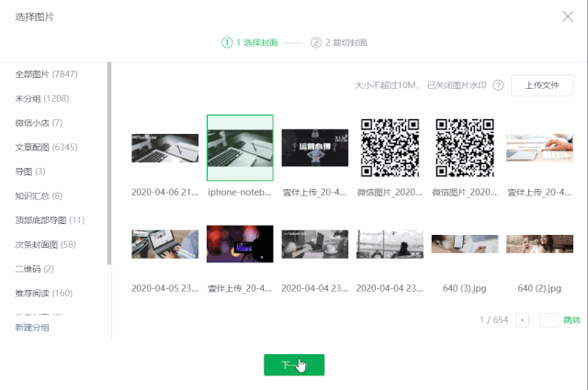Image resolution: width=588 pixels, height=390 pixels.
Task: Click the 上传文件 upload button
Action: pyautogui.click(x=542, y=85)
